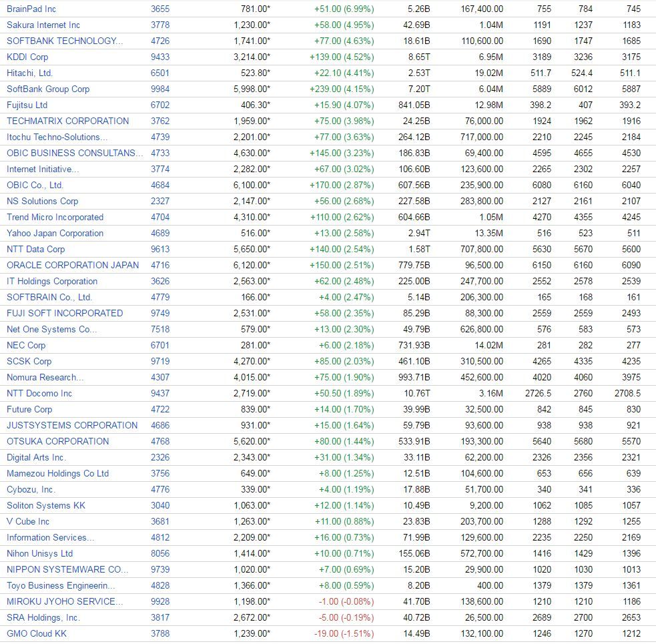Select the -5.00 (-0.19%) change value

[x=346, y=617]
